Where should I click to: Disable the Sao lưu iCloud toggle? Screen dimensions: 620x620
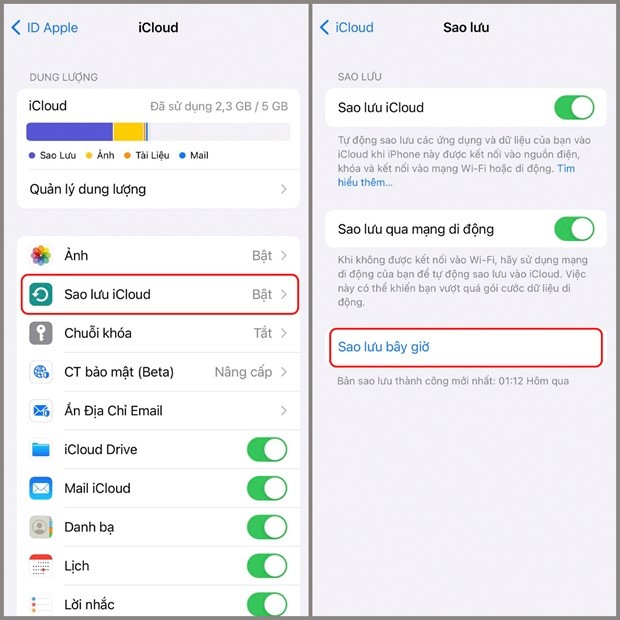[x=574, y=108]
